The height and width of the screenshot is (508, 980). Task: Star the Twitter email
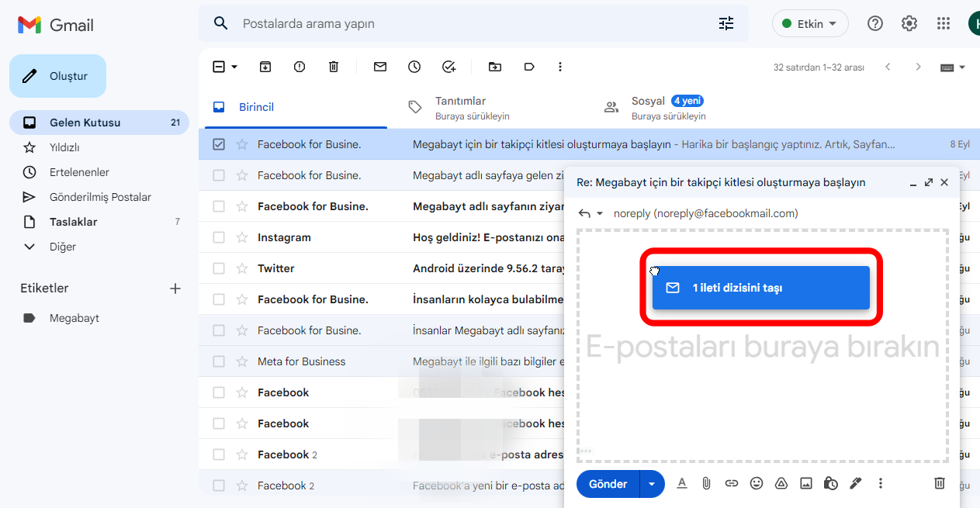pyautogui.click(x=242, y=268)
